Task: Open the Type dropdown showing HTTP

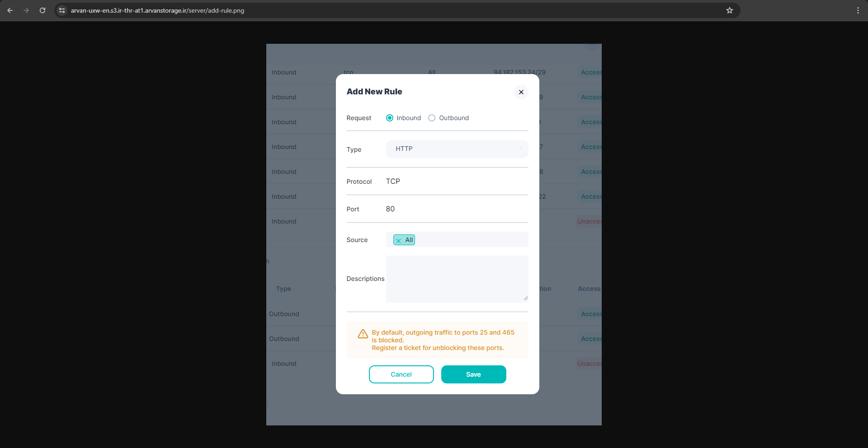Action: tap(457, 149)
